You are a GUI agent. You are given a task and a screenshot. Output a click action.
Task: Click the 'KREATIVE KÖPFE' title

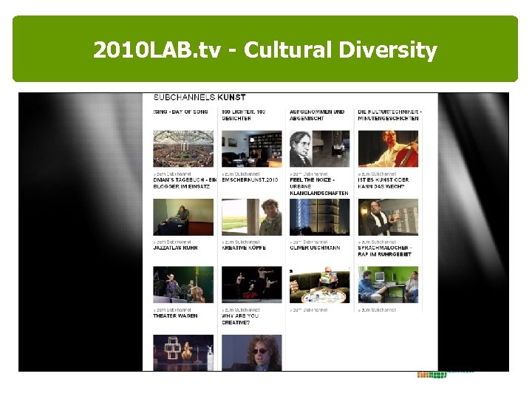[244, 248]
